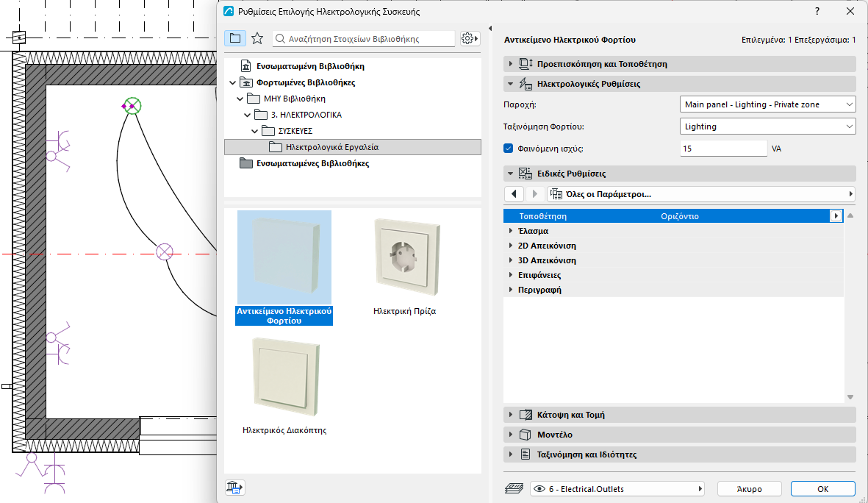Click the layer stack icon beside 6 - Electrical.Outlets

click(x=514, y=488)
